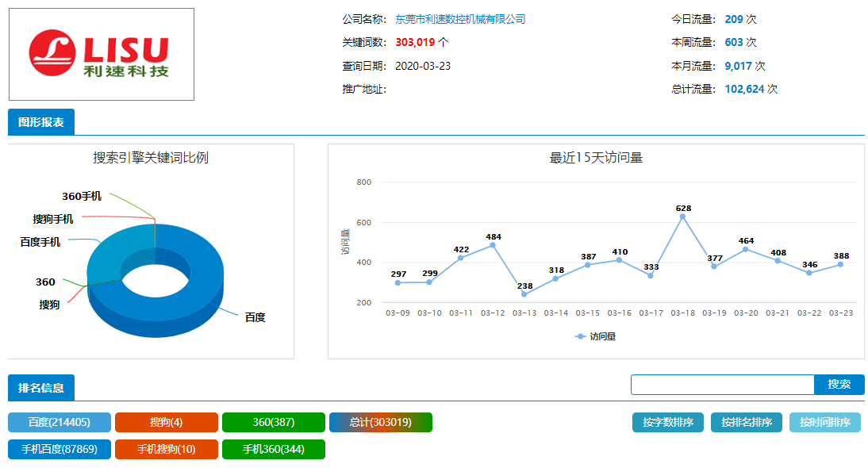Click this month's traffic value 9,017
This screenshot has width=868, height=468.
pos(739,66)
